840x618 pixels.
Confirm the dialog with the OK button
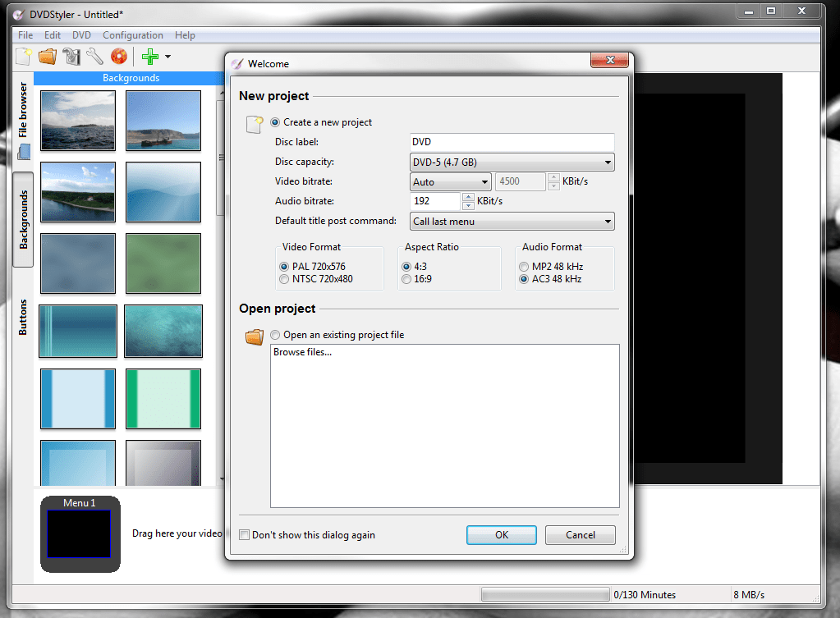[x=501, y=534]
